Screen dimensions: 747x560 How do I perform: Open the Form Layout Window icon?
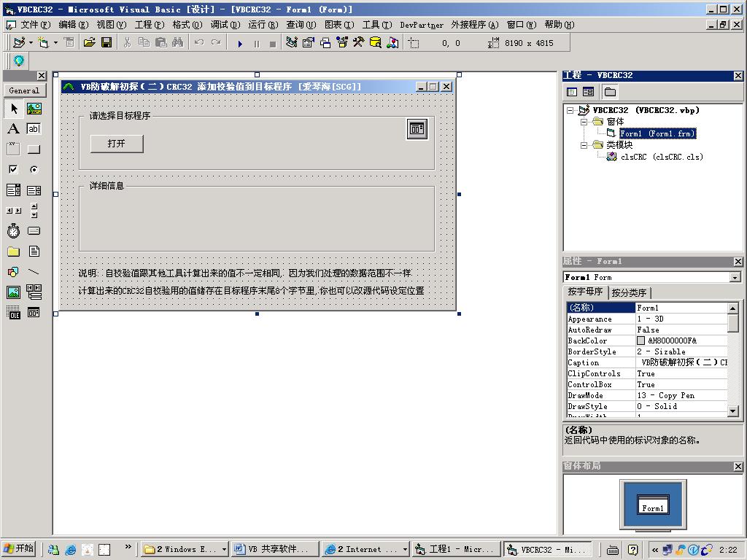pyautogui.click(x=325, y=43)
